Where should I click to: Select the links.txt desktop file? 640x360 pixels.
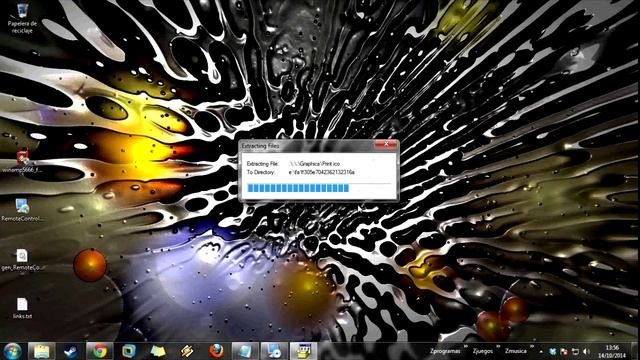click(x=22, y=308)
